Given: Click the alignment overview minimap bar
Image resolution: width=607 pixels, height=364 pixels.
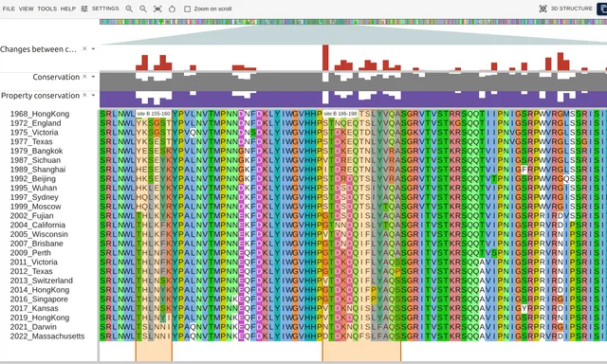Looking at the screenshot, I should tap(353, 22).
